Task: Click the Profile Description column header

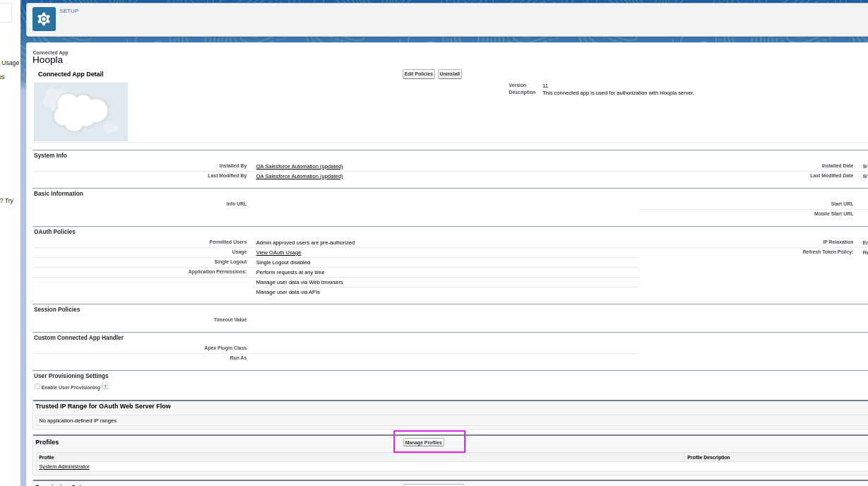Action: coord(708,458)
